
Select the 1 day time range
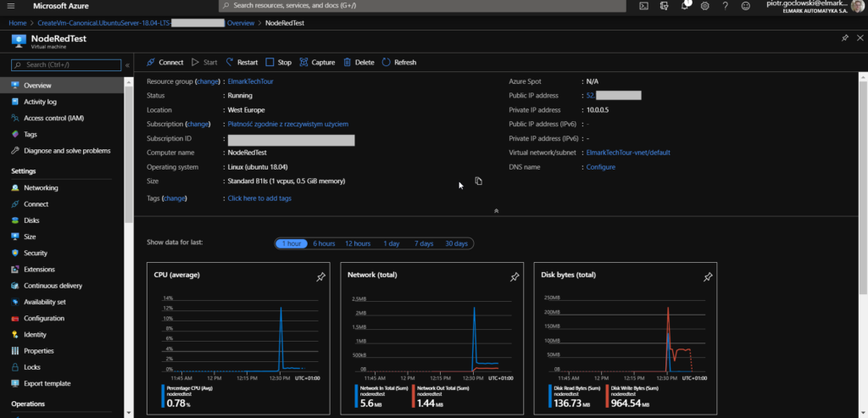tap(392, 243)
